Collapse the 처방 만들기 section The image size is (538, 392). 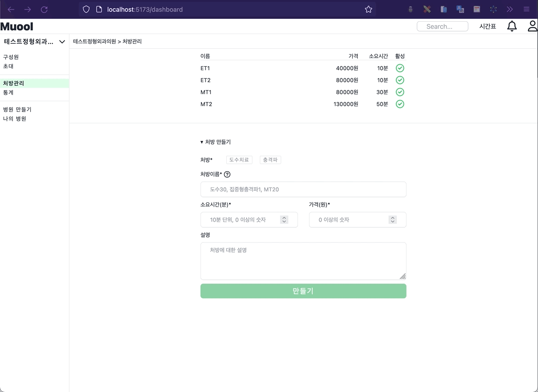pos(216,142)
